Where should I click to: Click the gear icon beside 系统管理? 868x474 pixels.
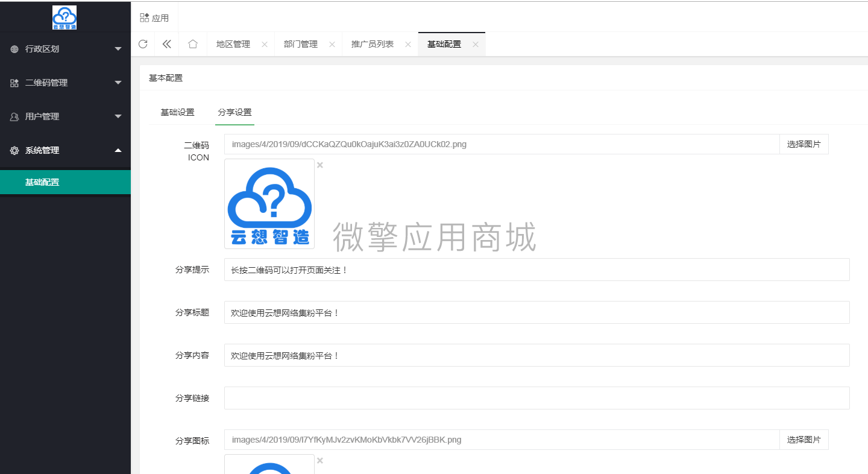click(14, 151)
